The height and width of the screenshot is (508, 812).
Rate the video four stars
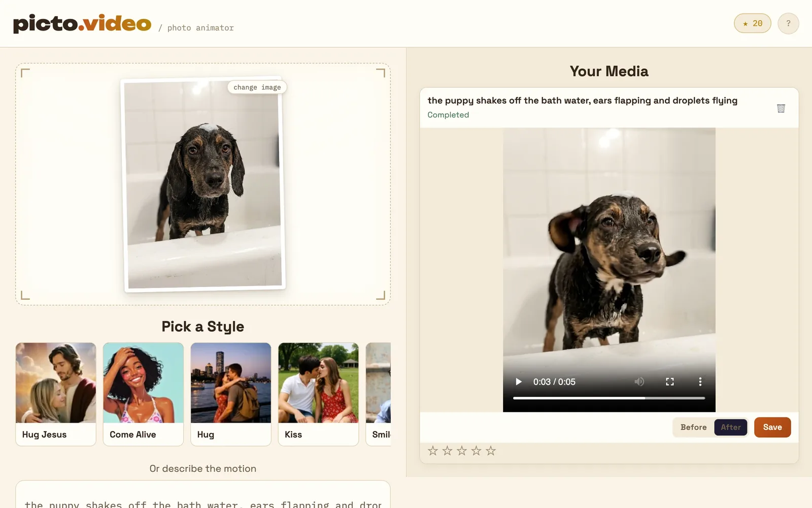(x=476, y=451)
